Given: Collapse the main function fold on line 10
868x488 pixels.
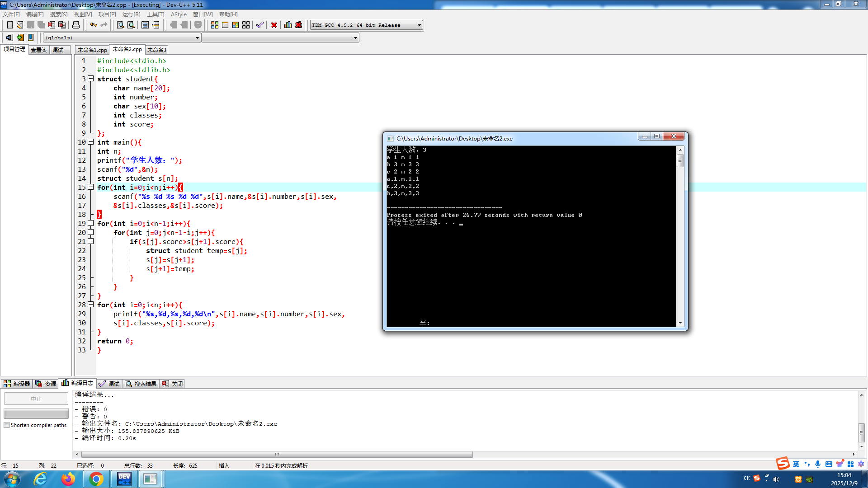Looking at the screenshot, I should pos(91,142).
